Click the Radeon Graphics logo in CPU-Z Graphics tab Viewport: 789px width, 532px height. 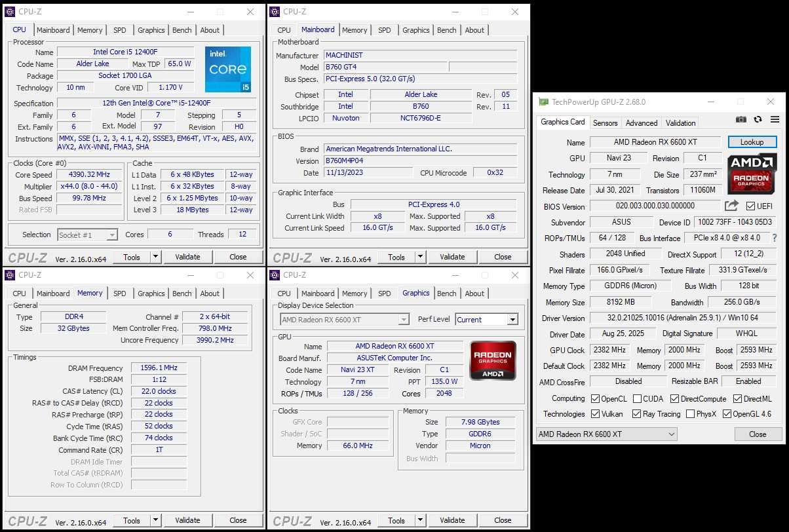tap(493, 360)
